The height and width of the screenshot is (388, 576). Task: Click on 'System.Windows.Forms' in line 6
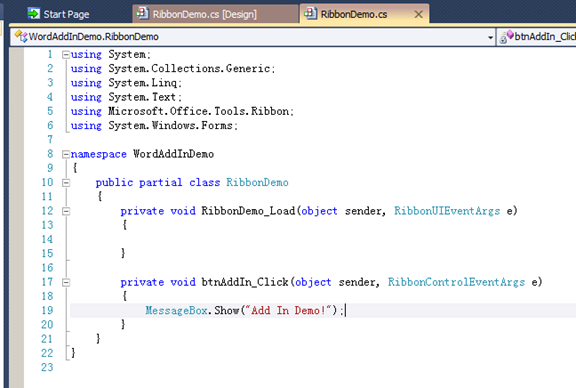click(170, 126)
